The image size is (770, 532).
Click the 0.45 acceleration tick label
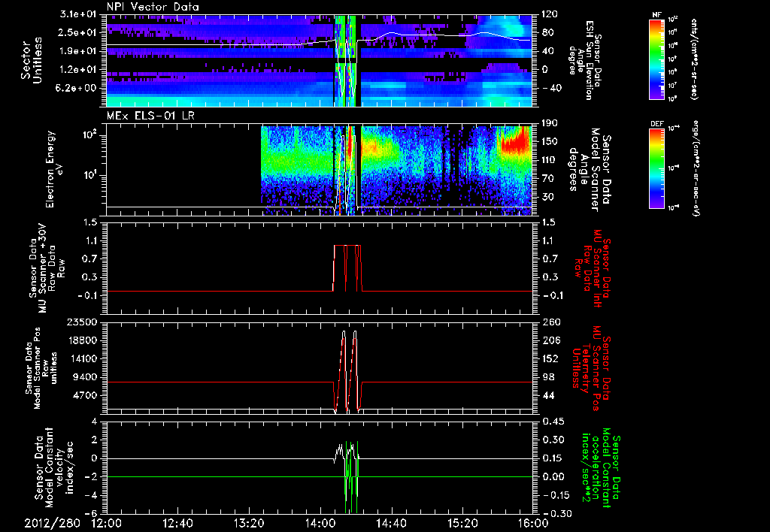(x=552, y=422)
